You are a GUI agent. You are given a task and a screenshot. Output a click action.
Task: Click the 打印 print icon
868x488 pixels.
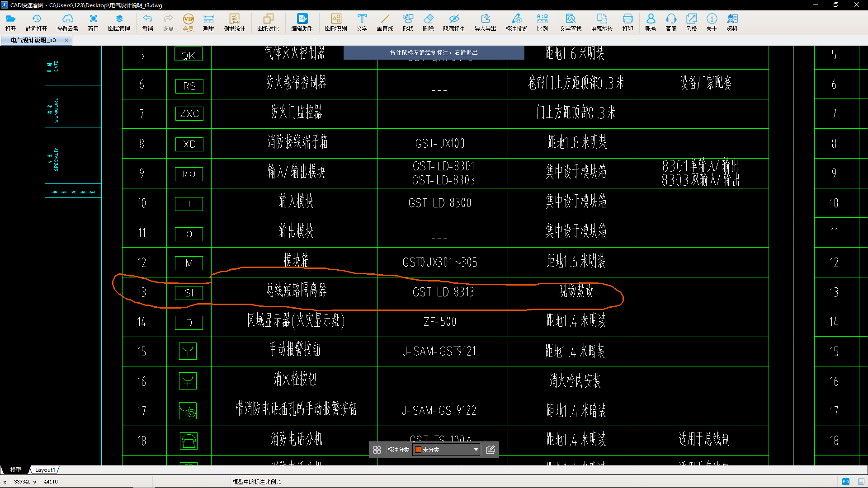pos(627,22)
